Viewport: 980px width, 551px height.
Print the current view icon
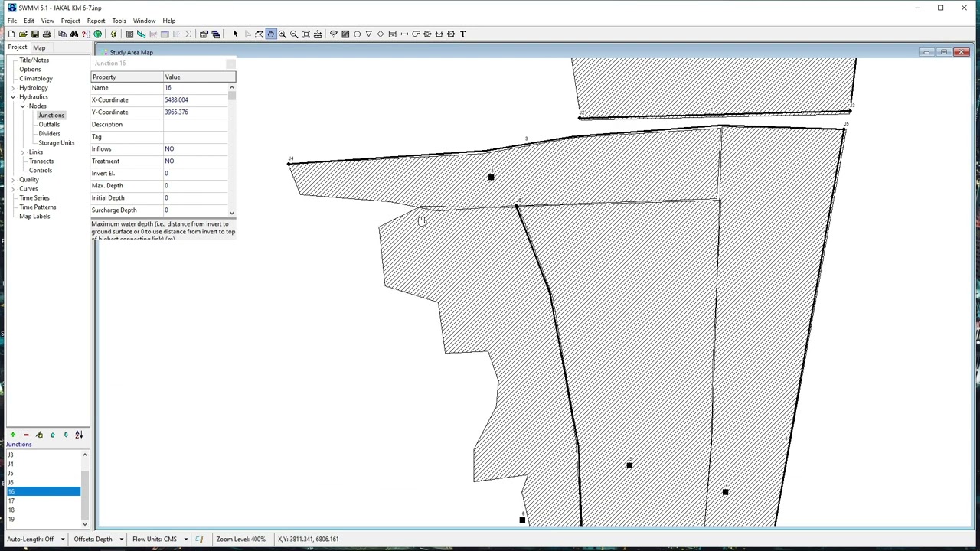47,34
